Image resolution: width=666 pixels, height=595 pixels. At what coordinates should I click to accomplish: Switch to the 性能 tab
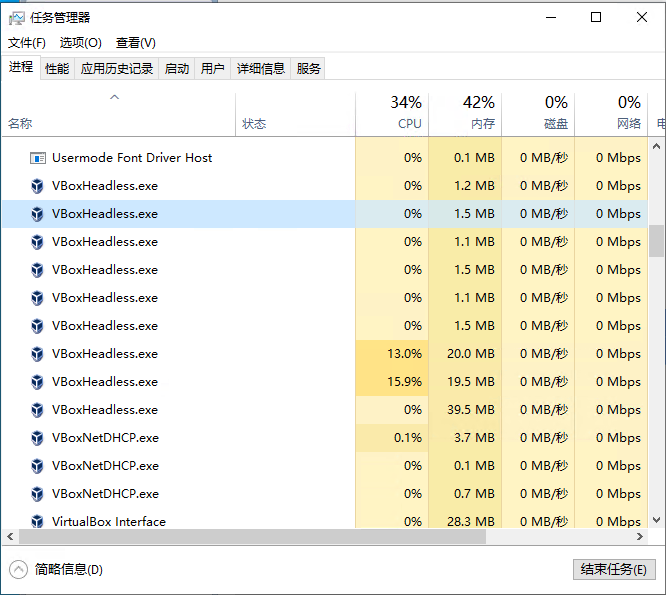coord(57,68)
